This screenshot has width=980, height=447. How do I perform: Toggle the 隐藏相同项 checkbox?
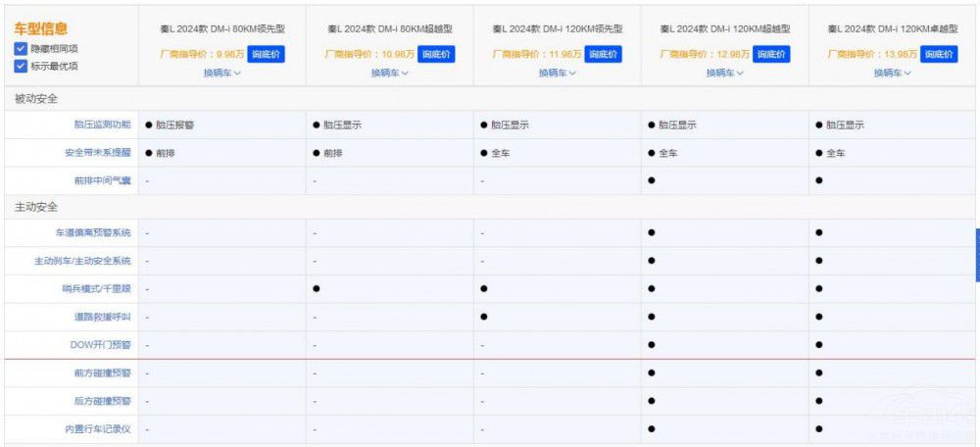(x=21, y=49)
